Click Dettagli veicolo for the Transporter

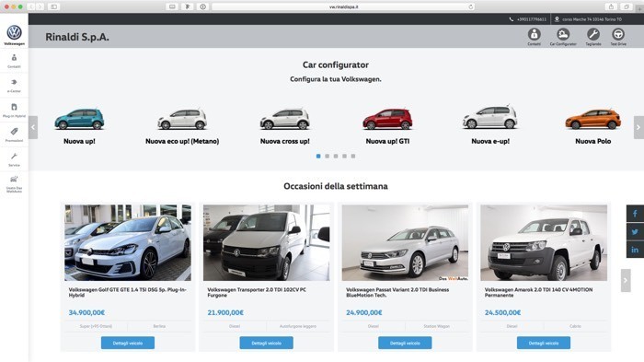266,343
